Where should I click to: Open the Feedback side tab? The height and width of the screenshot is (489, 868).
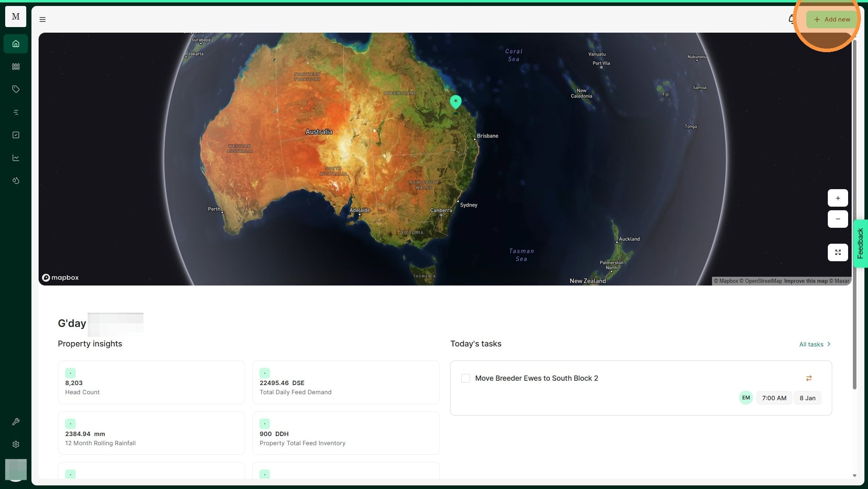860,243
